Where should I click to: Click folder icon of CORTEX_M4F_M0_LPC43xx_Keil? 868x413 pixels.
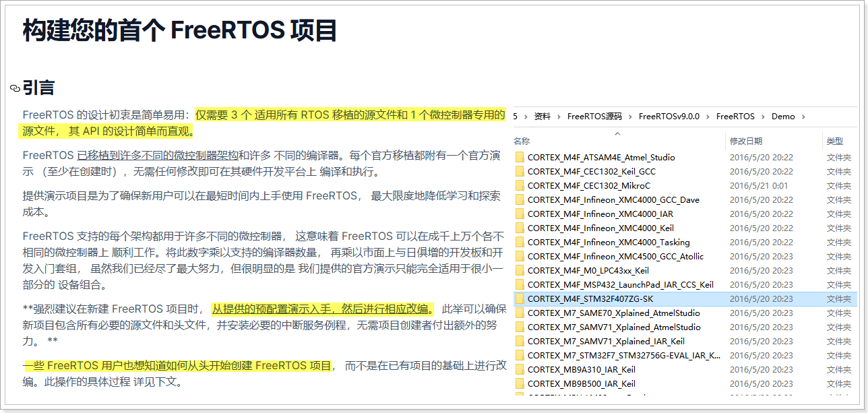coord(520,270)
